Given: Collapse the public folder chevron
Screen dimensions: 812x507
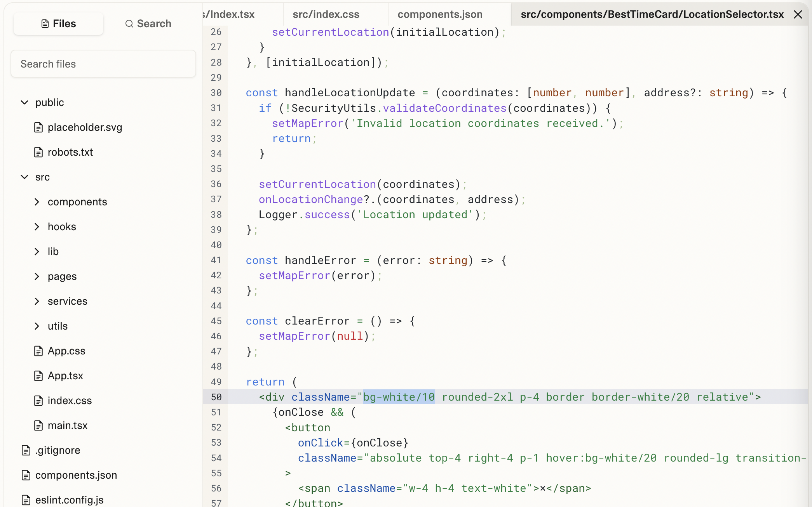Looking at the screenshot, I should tap(24, 102).
